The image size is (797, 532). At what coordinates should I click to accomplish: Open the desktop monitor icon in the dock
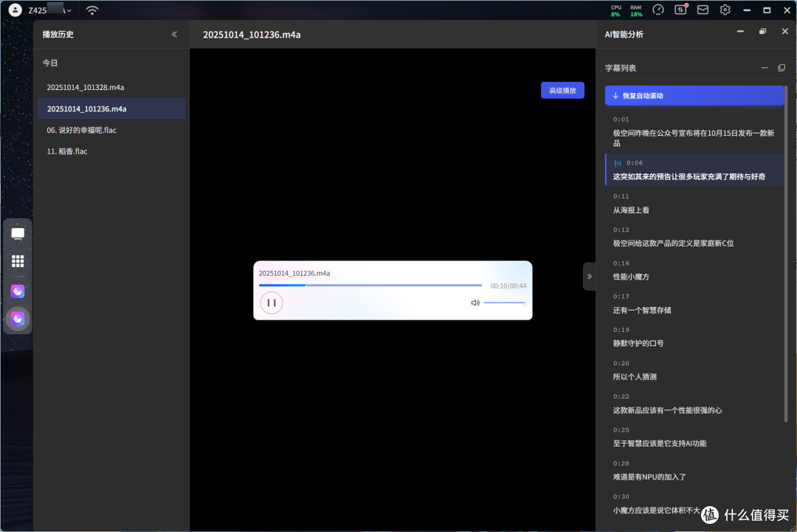click(x=18, y=233)
